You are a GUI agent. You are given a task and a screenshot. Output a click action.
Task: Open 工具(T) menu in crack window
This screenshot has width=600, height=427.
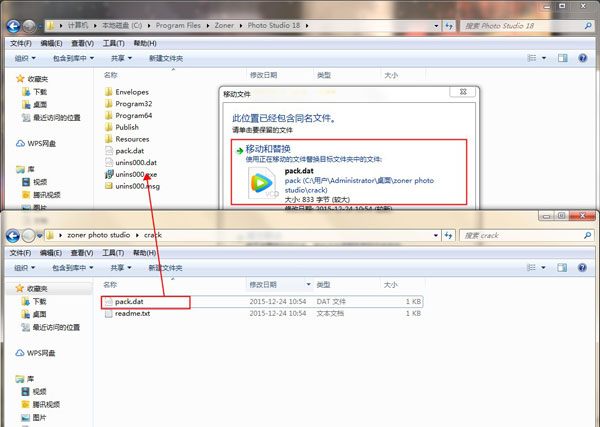[113, 253]
